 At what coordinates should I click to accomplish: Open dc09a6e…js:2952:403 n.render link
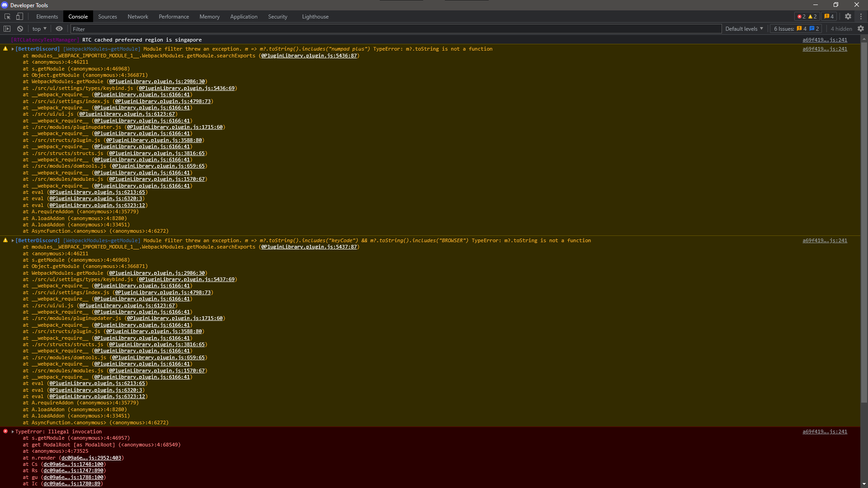click(x=91, y=458)
